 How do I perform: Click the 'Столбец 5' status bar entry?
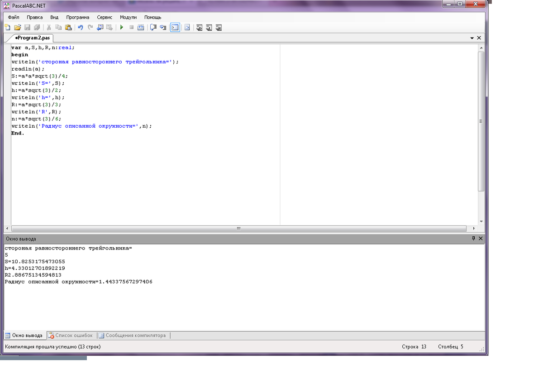[451, 347]
